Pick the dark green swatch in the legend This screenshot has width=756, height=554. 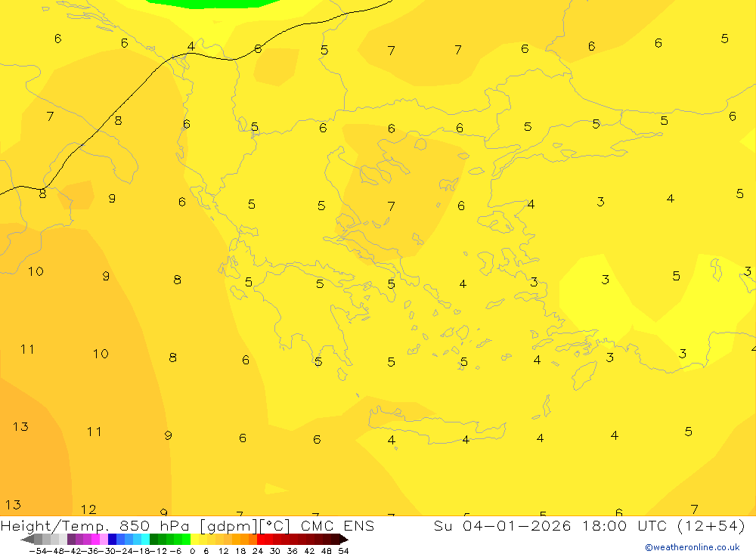pyautogui.click(x=153, y=540)
